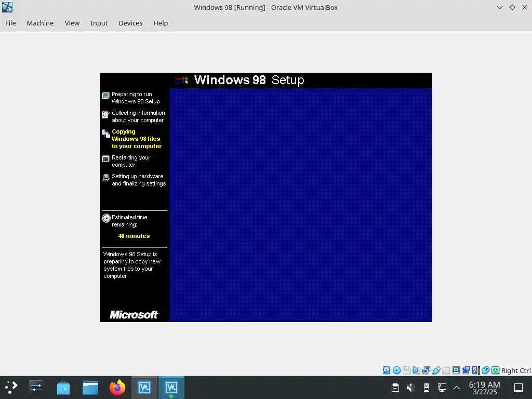Click the hard disk activity indicator

click(387, 370)
